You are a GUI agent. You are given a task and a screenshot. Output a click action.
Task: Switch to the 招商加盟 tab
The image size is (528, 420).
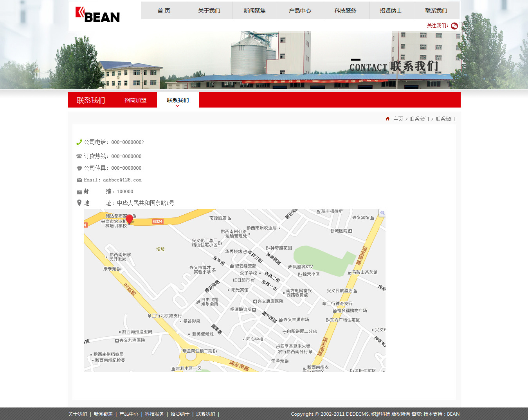pos(135,100)
